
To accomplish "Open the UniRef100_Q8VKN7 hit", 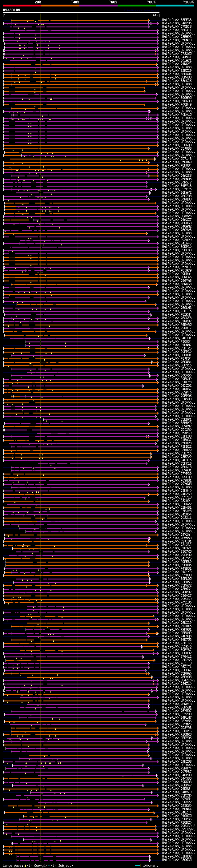I will pos(177,426).
